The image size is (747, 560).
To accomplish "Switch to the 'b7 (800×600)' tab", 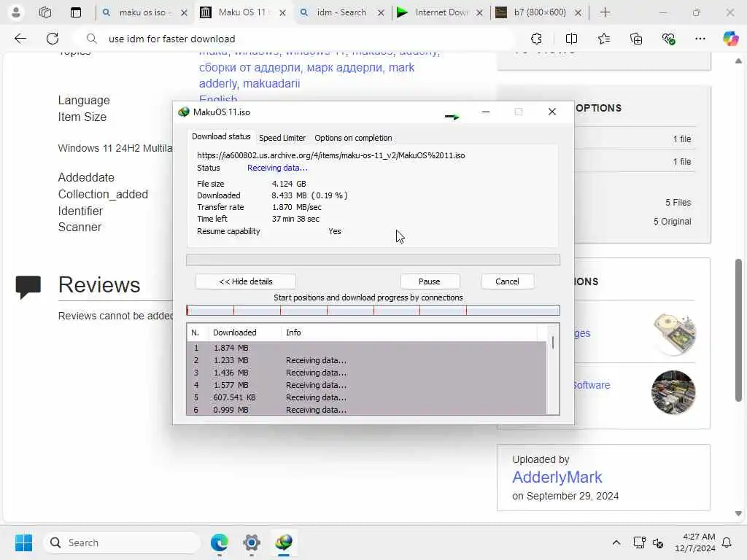I will 539,12.
